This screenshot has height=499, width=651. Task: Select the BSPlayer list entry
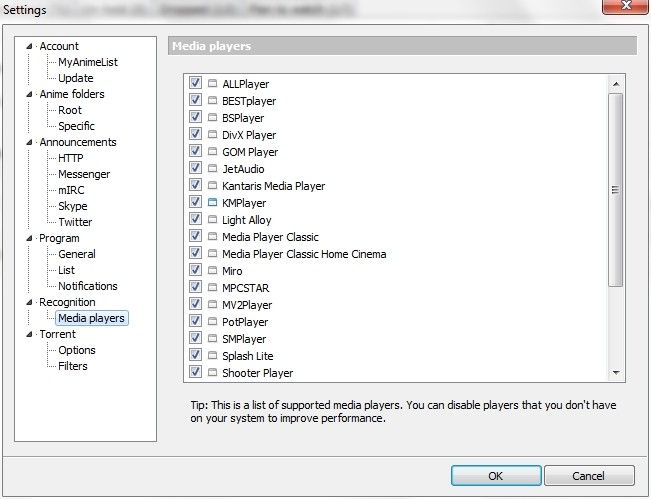(x=243, y=118)
